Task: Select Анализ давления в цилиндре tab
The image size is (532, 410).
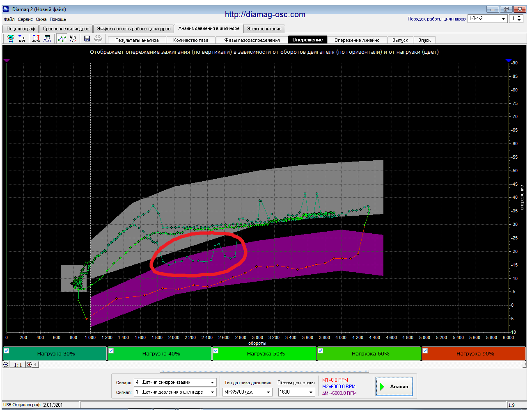Action: [209, 28]
